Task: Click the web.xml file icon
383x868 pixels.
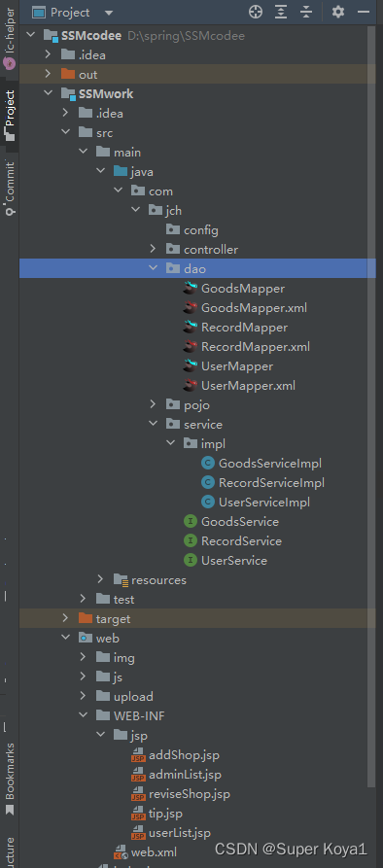Action: (x=121, y=851)
